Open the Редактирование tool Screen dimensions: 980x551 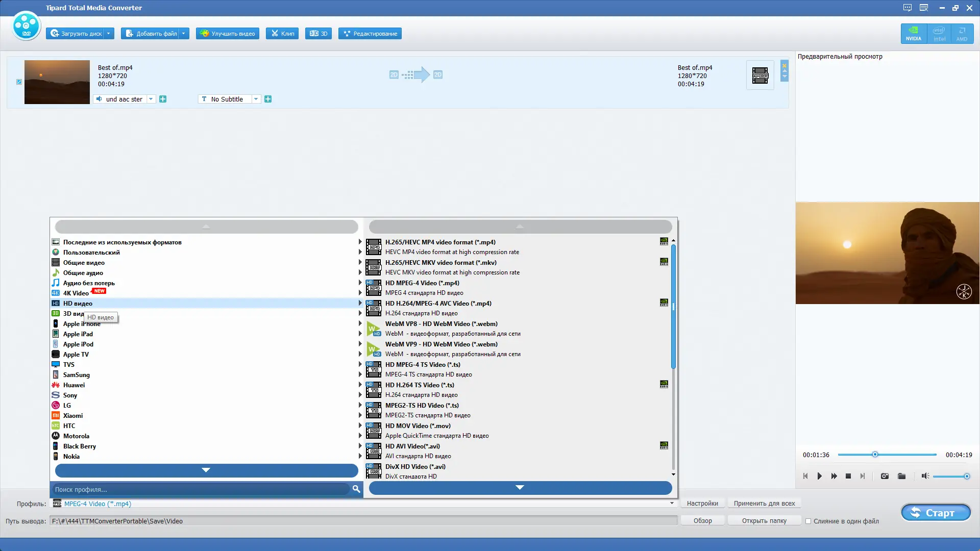(x=369, y=33)
